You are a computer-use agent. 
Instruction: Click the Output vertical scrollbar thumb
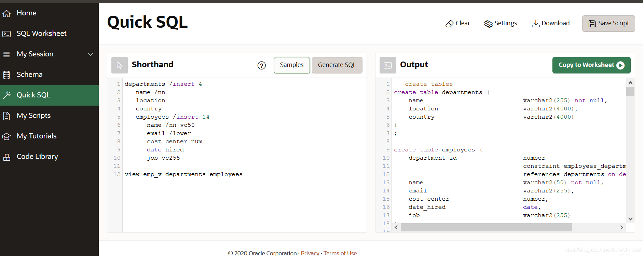coord(630,91)
